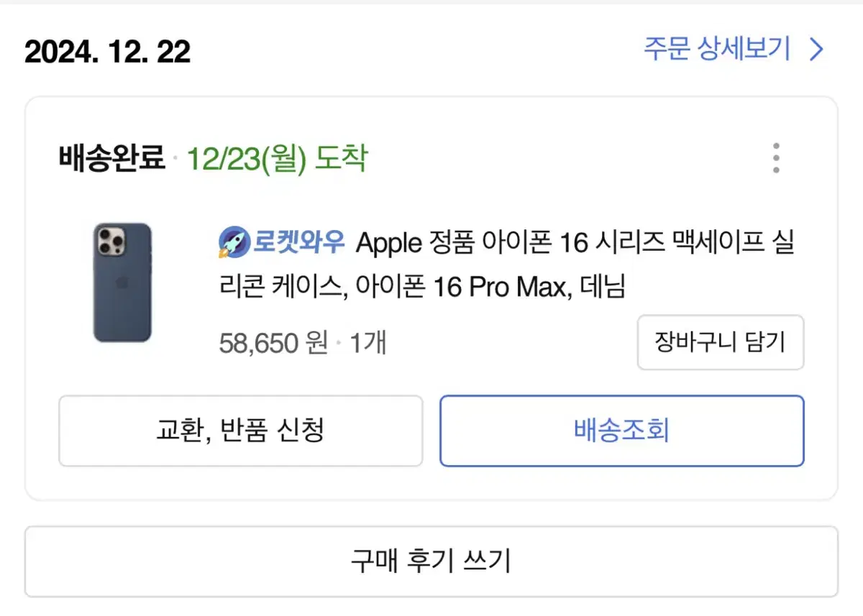Open the Apple 정품 맥세이프 실리콘 케이스 title

coord(506,265)
